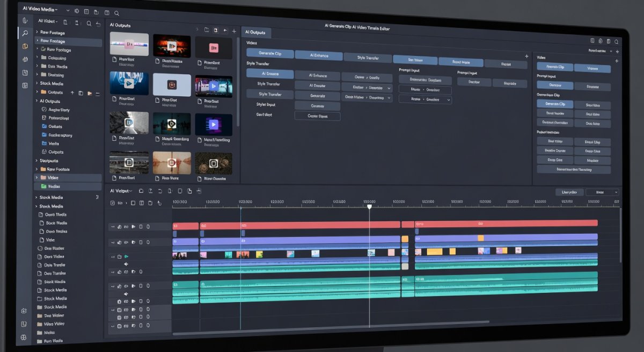Click the speaker icon below the thumbnail track

coord(126,264)
